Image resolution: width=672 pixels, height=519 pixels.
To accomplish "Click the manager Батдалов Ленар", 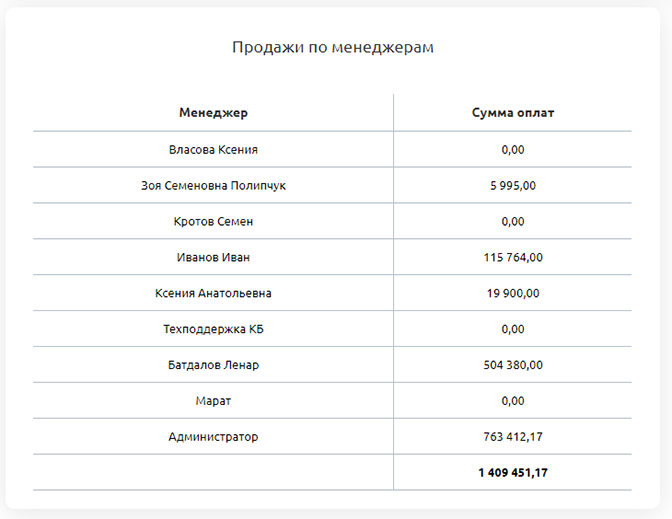I will pyautogui.click(x=213, y=365).
